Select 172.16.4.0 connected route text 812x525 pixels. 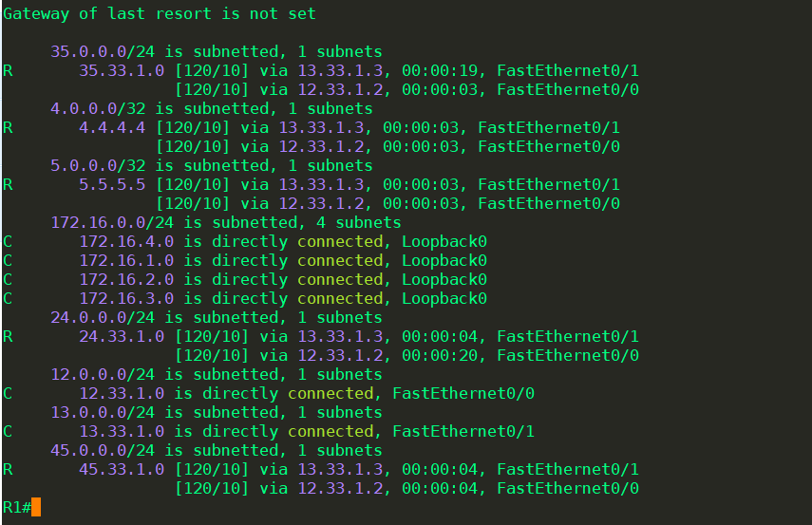283,241
